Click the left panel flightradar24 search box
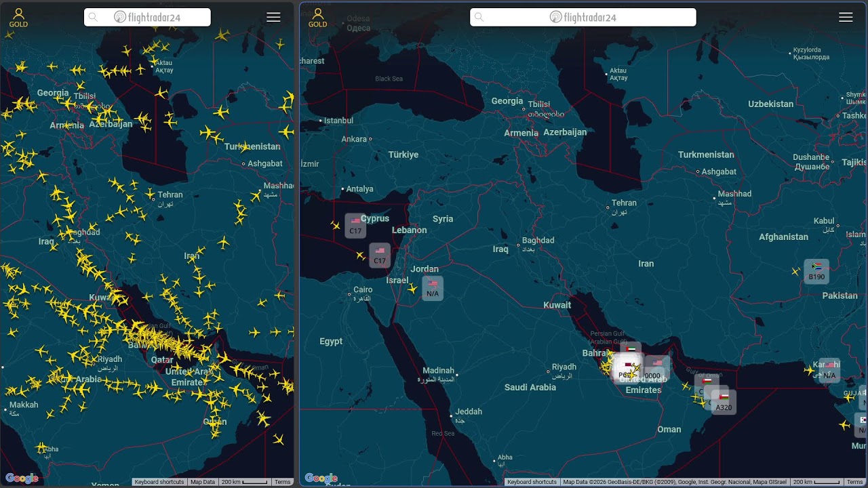 [147, 18]
